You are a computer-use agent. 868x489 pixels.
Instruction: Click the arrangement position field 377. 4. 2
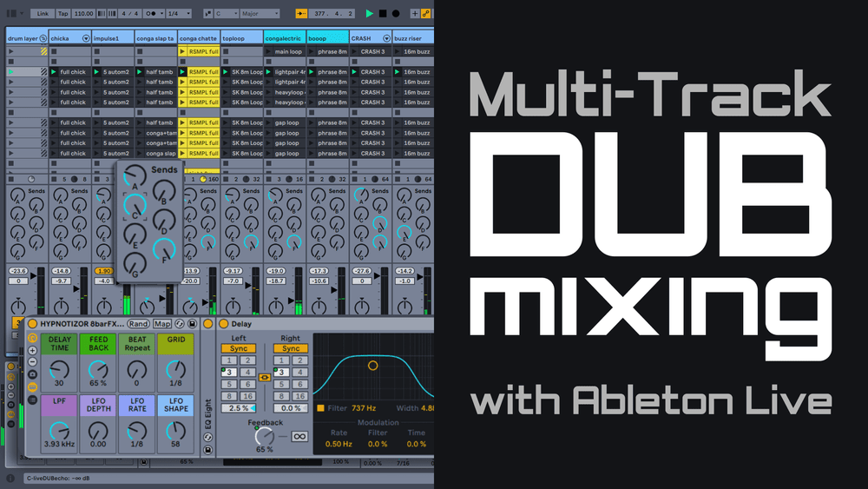point(333,13)
